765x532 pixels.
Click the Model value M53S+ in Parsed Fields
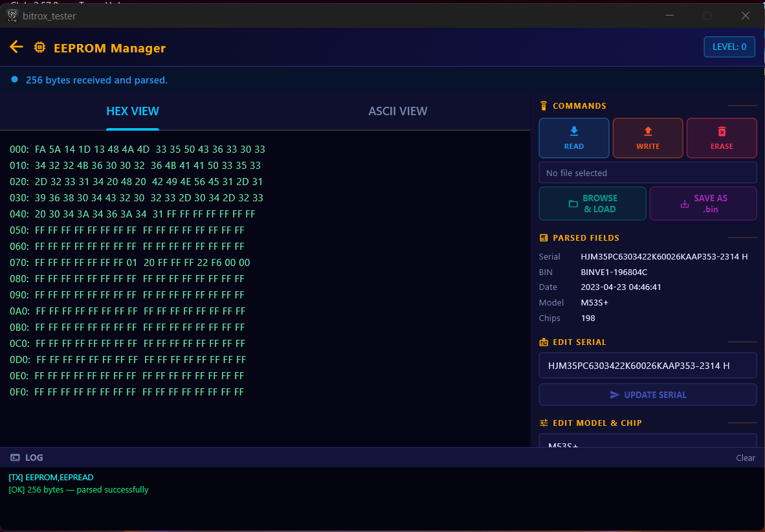pyautogui.click(x=594, y=303)
